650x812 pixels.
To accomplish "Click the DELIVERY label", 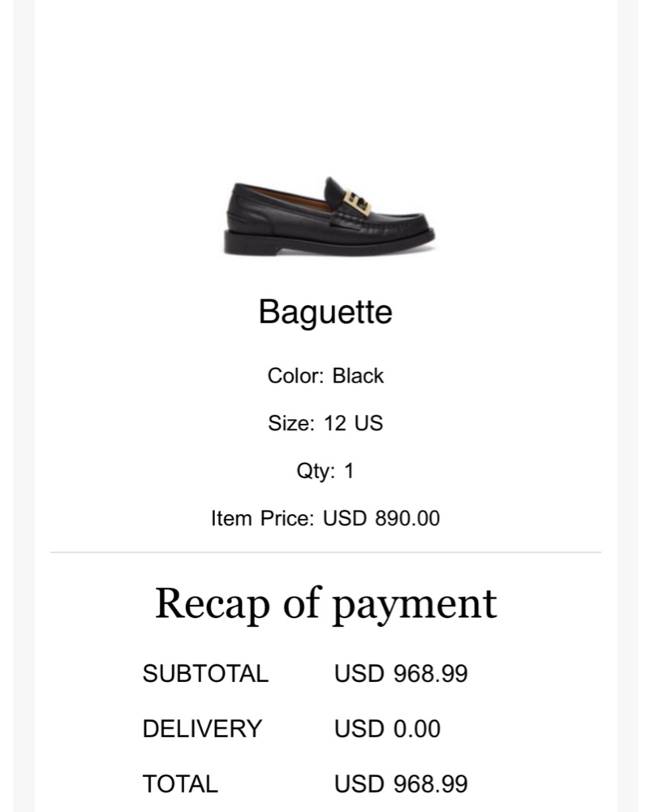I will click(202, 728).
